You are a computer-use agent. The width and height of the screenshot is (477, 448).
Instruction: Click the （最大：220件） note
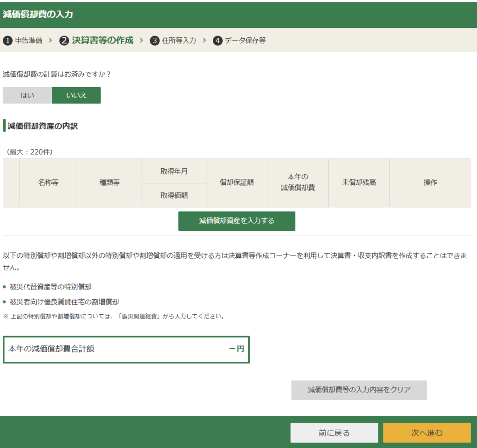29,152
